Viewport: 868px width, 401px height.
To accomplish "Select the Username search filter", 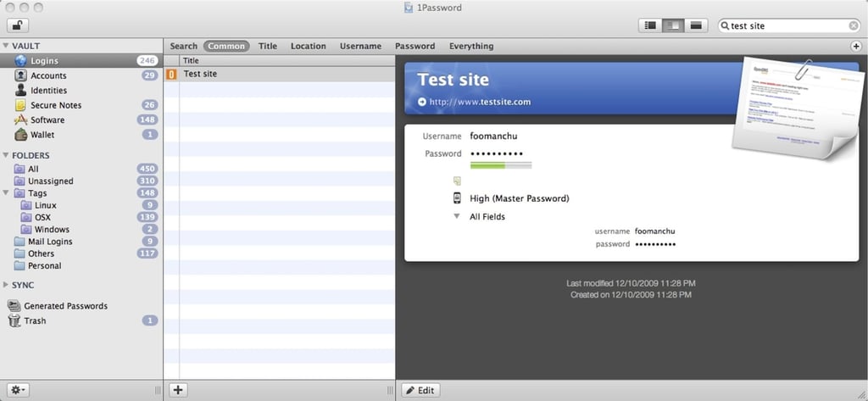I will [x=360, y=46].
